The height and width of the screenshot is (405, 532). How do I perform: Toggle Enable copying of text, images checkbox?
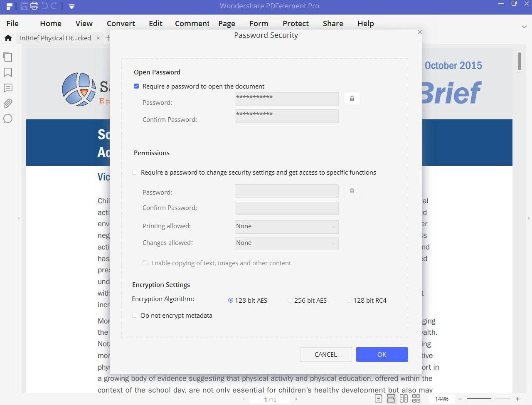click(x=145, y=263)
